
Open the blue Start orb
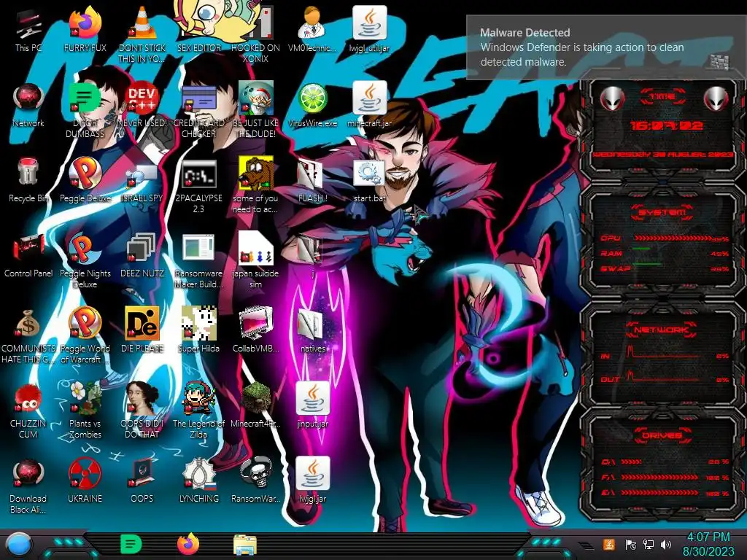point(19,545)
